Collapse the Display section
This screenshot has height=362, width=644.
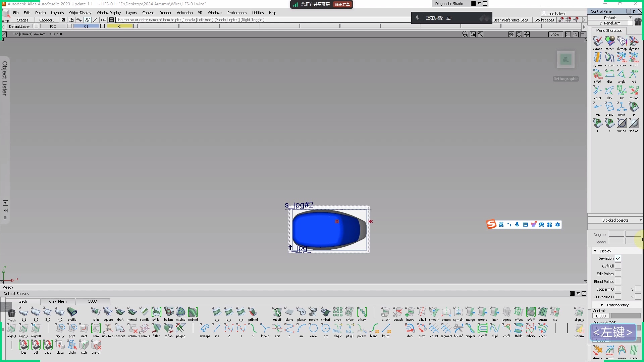595,251
